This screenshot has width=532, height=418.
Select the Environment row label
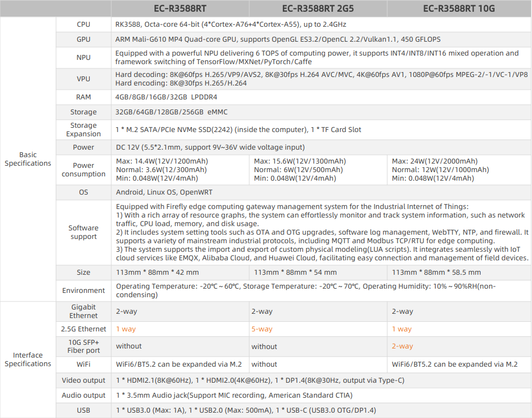83,290
